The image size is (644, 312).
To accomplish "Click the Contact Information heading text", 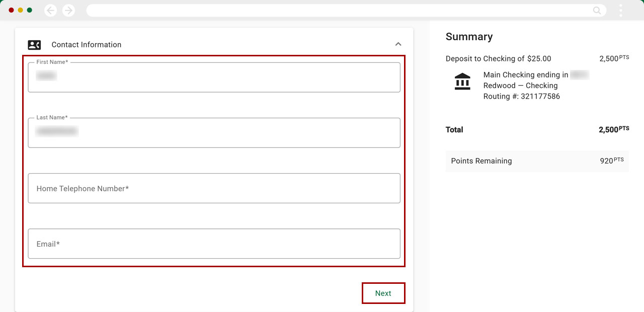I will pos(87,45).
